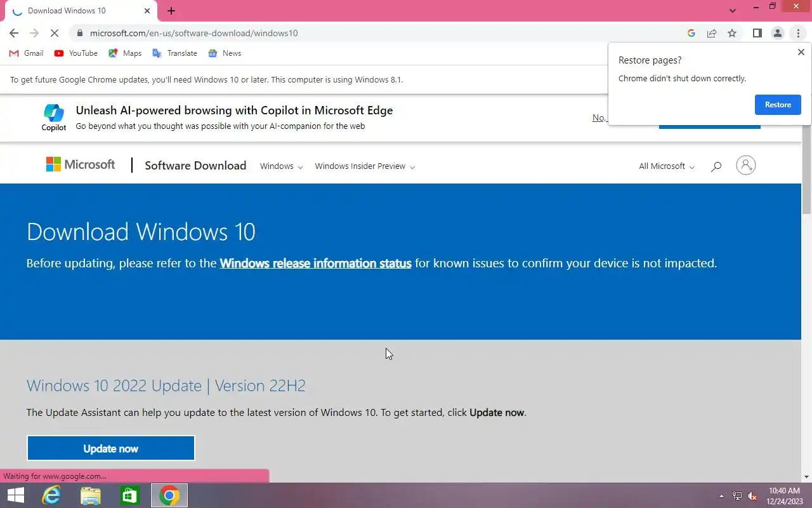The height and width of the screenshot is (508, 812).
Task: Click the site search magnifier icon
Action: tap(716, 166)
